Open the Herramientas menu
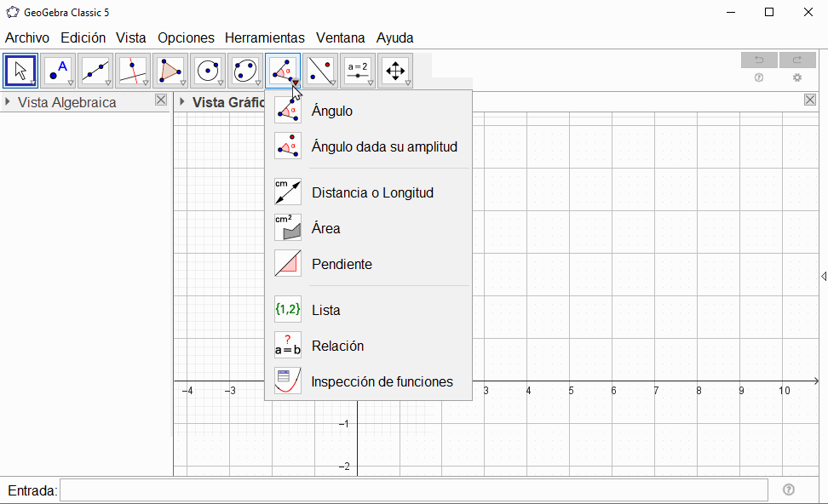 (264, 37)
